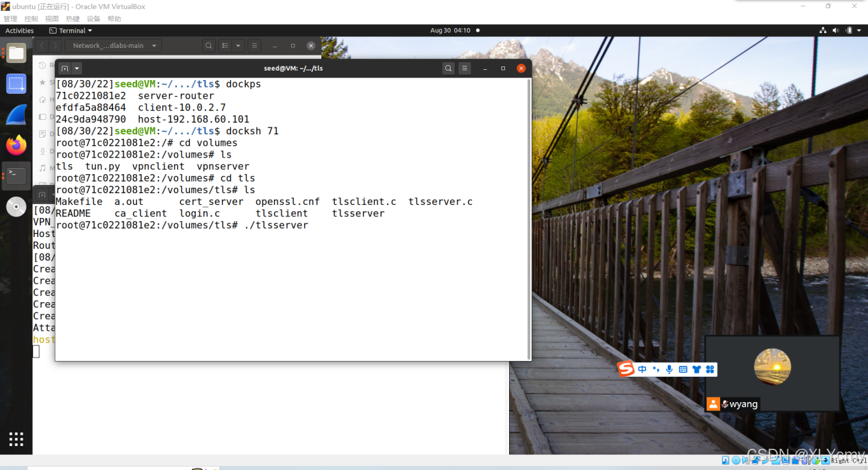Open the 控制 menu in VirtualBox

click(31, 18)
